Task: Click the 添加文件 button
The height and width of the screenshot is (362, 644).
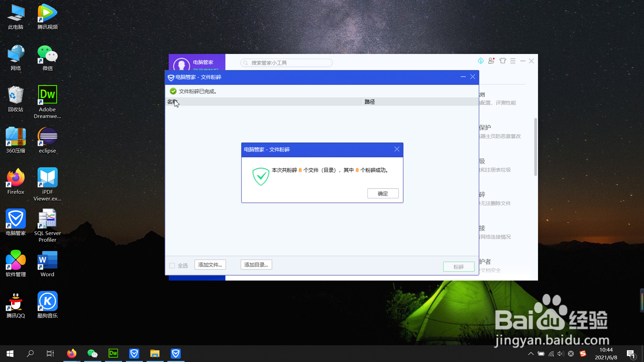Action: (210, 265)
